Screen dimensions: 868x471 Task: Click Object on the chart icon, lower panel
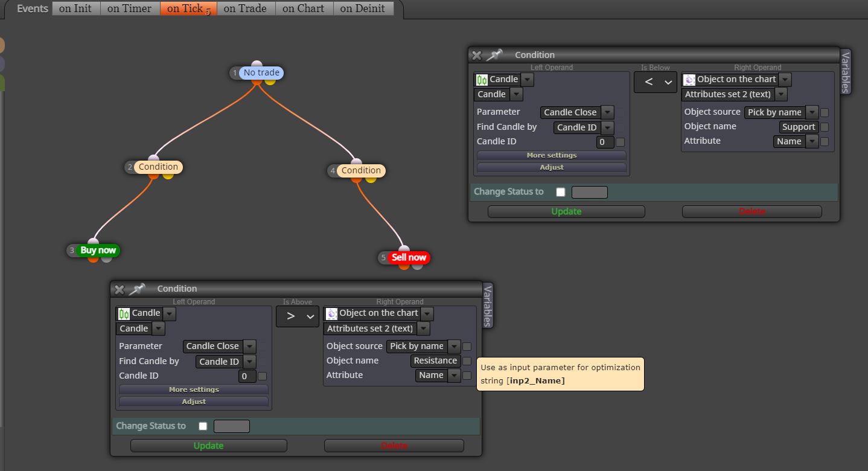(331, 313)
